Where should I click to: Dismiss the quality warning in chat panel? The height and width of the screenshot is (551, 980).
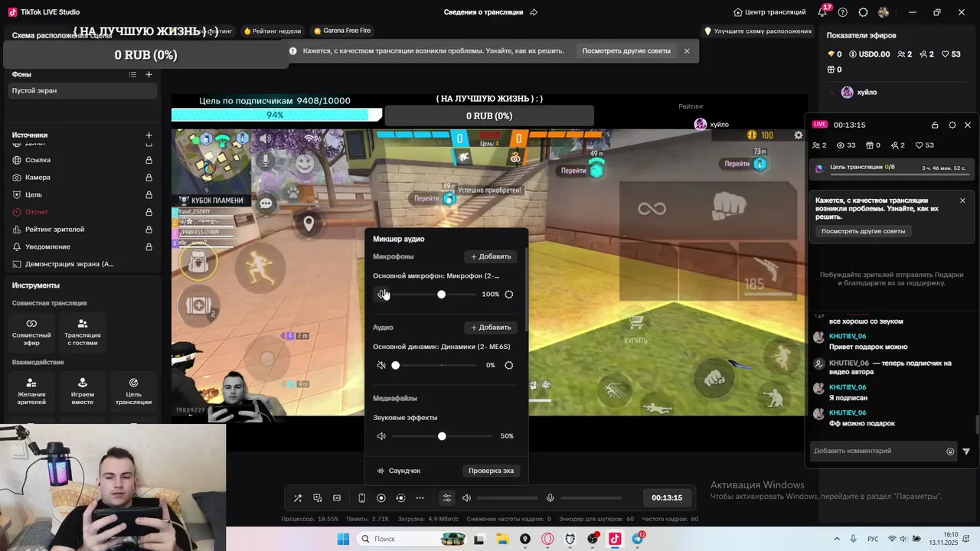(x=962, y=201)
